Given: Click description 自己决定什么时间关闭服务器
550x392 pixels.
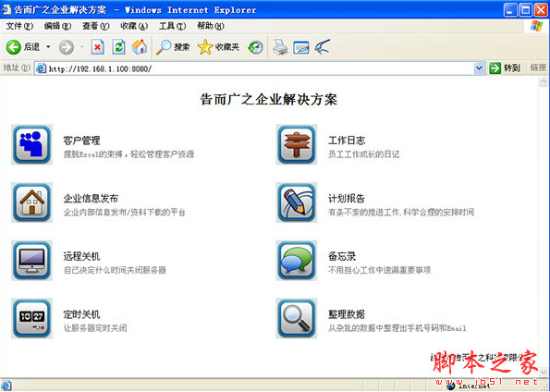Looking at the screenshot, I should [115, 271].
